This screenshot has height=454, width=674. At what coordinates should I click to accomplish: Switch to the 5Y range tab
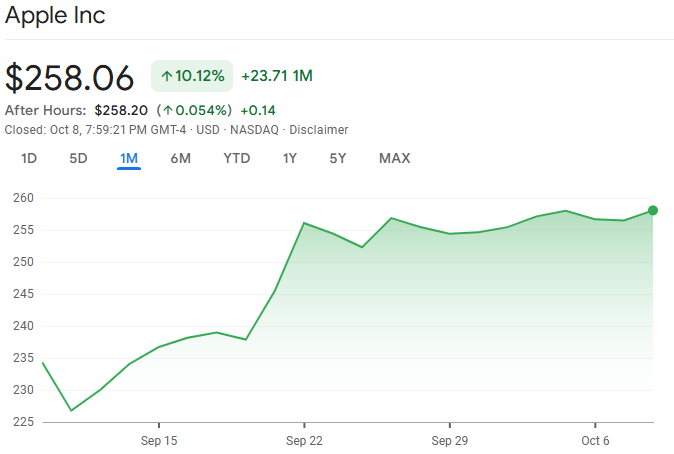(x=338, y=158)
